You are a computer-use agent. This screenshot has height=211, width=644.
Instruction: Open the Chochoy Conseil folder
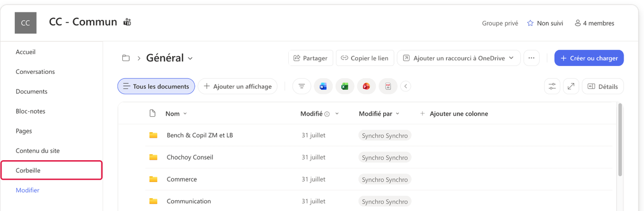pyautogui.click(x=190, y=157)
